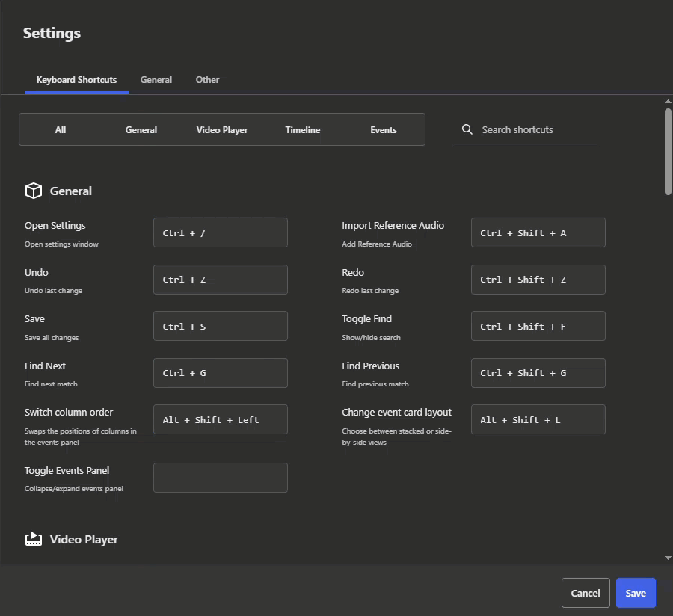Image resolution: width=673 pixels, height=616 pixels.
Task: Filter shortcuts by Video Player
Action: point(222,129)
